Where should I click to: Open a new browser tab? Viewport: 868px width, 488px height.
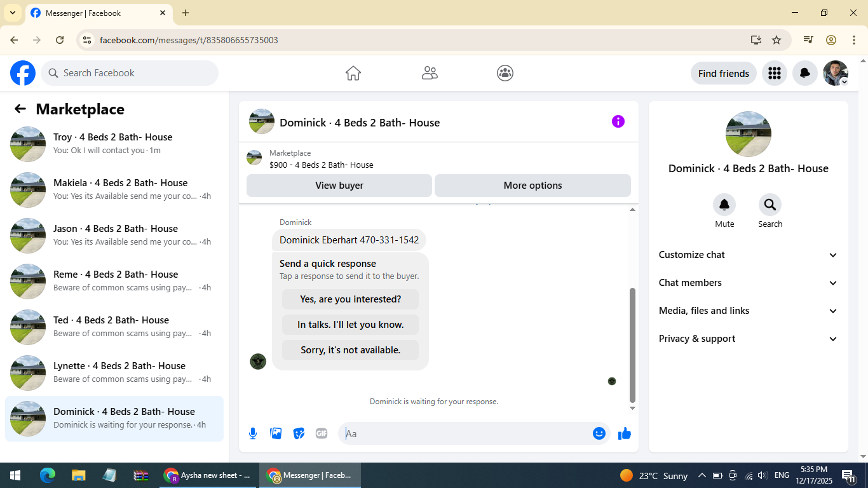point(186,13)
